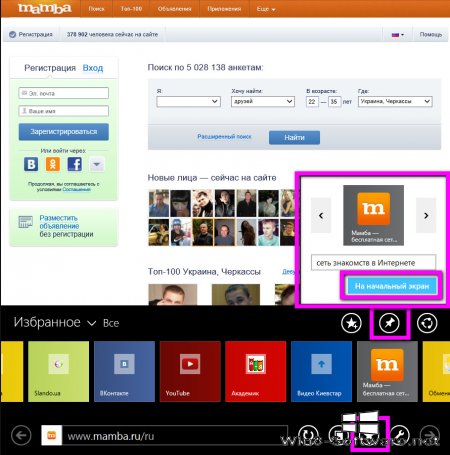This screenshot has width=450, height=455.
Task: Click the minimum age field 22
Action: (312, 102)
